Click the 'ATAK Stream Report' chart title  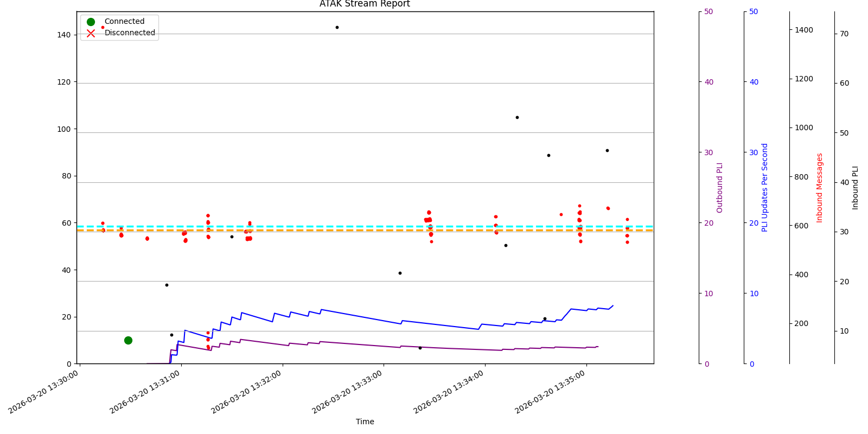point(365,4)
